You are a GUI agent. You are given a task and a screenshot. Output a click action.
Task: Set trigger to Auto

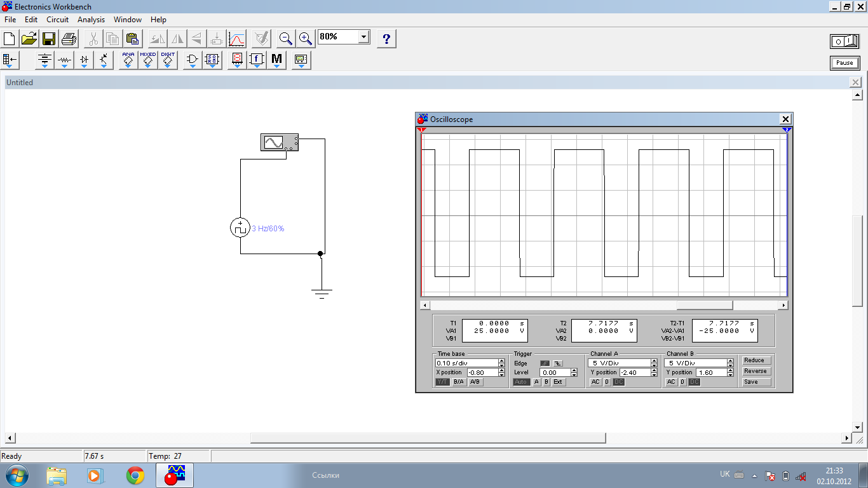pyautogui.click(x=521, y=382)
